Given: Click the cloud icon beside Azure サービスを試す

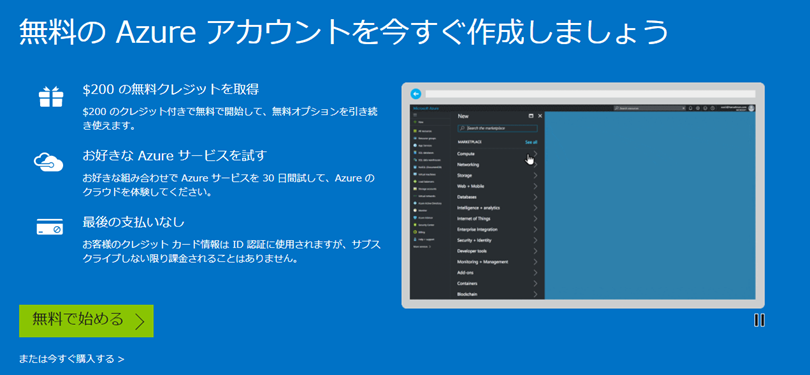Looking at the screenshot, I should [x=48, y=161].
